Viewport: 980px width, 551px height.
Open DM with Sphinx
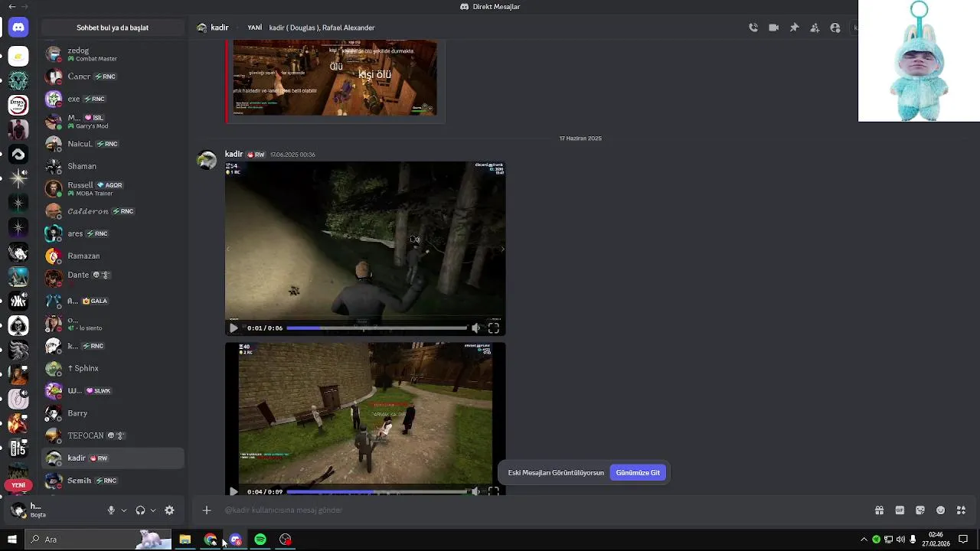point(113,368)
